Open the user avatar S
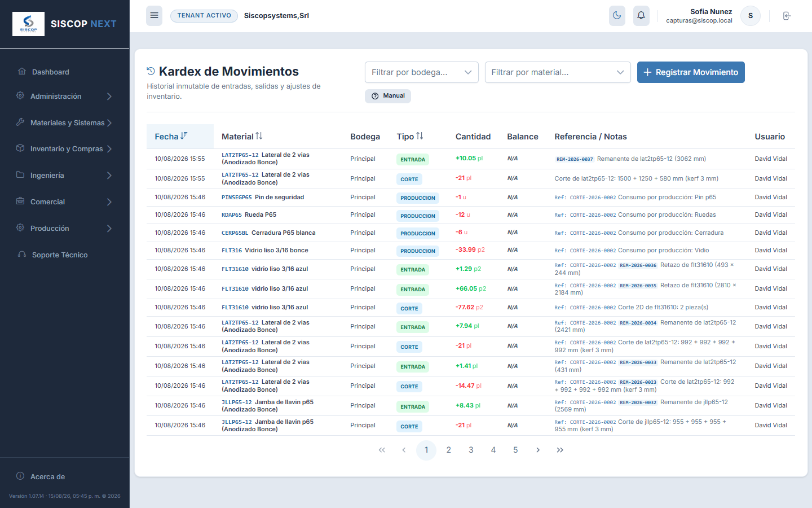812x508 pixels. (751, 16)
